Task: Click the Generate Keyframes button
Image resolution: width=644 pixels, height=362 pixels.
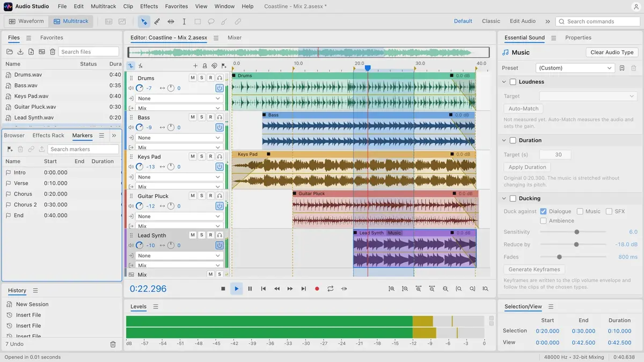Action: pyautogui.click(x=535, y=270)
